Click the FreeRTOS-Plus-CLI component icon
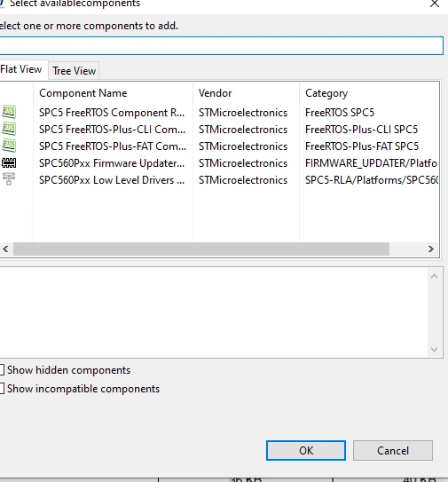 [9, 129]
